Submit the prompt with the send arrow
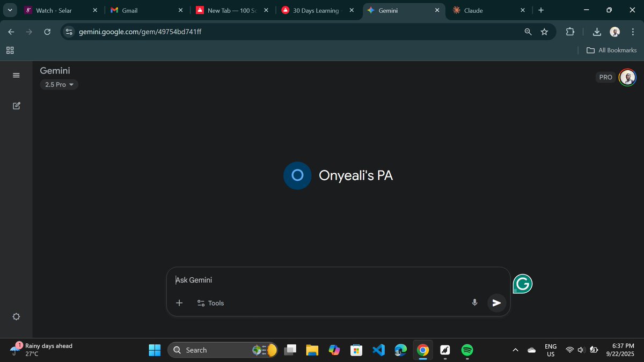Screen dimensions: 644x362 [496, 302]
